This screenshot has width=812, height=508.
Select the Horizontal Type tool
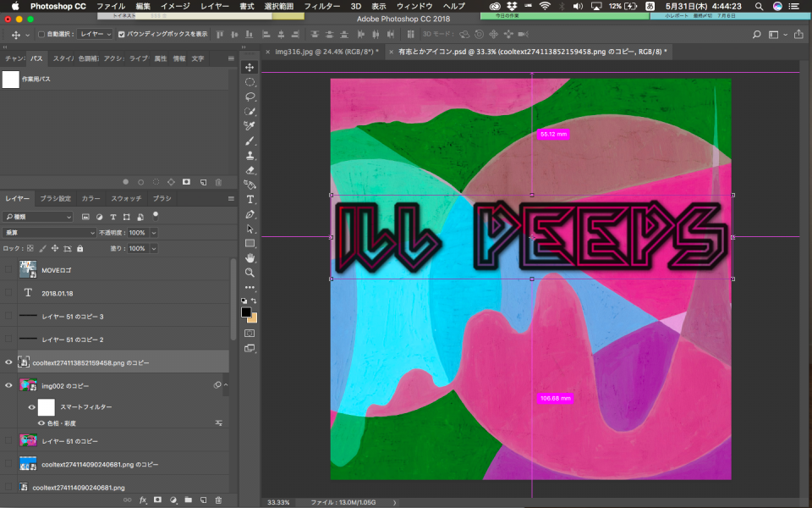250,199
